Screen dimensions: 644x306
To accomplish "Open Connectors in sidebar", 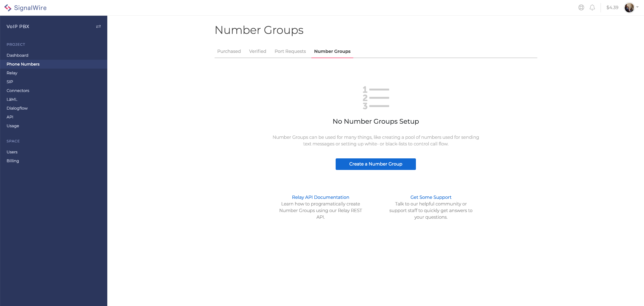I will click(x=18, y=91).
